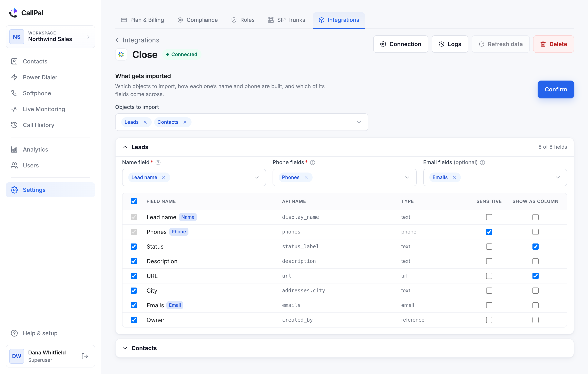Screen dimensions: 588x374
Task: Show help for Phone fields
Action: click(x=313, y=163)
